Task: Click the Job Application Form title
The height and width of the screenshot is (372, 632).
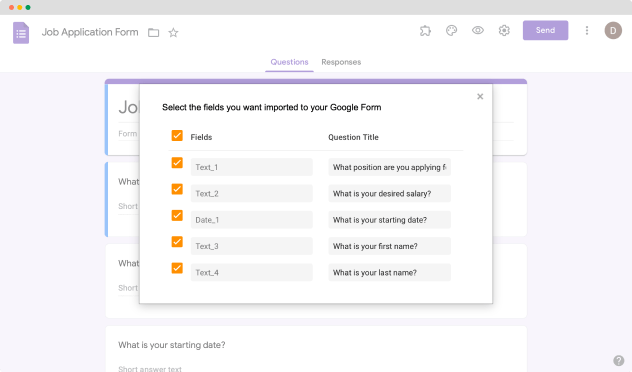Action: click(x=90, y=32)
